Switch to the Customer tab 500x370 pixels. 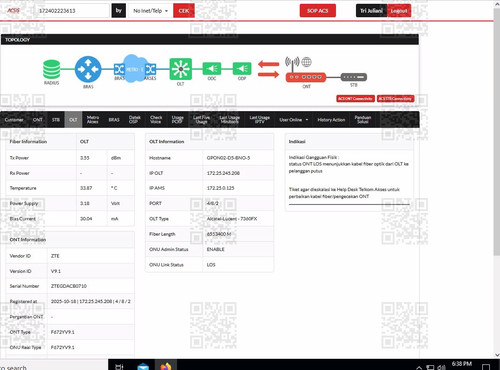coord(14,120)
